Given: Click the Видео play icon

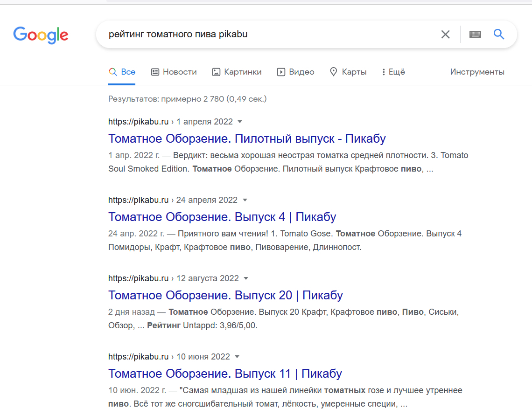Looking at the screenshot, I should pos(281,72).
